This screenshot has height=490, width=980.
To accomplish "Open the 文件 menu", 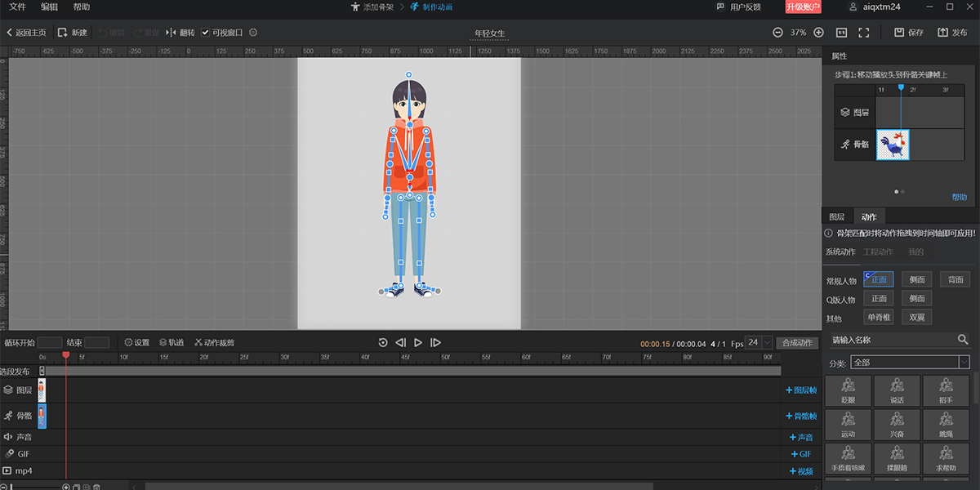I will pyautogui.click(x=17, y=7).
